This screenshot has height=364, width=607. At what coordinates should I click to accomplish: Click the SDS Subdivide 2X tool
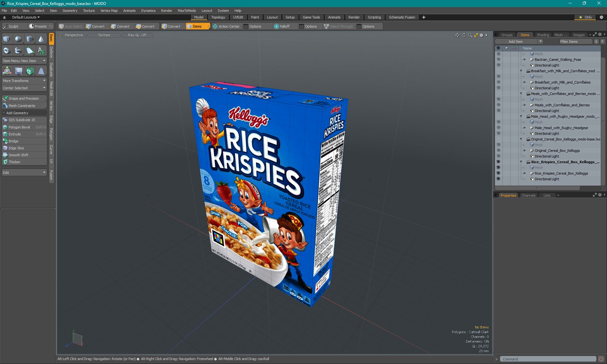(24, 120)
